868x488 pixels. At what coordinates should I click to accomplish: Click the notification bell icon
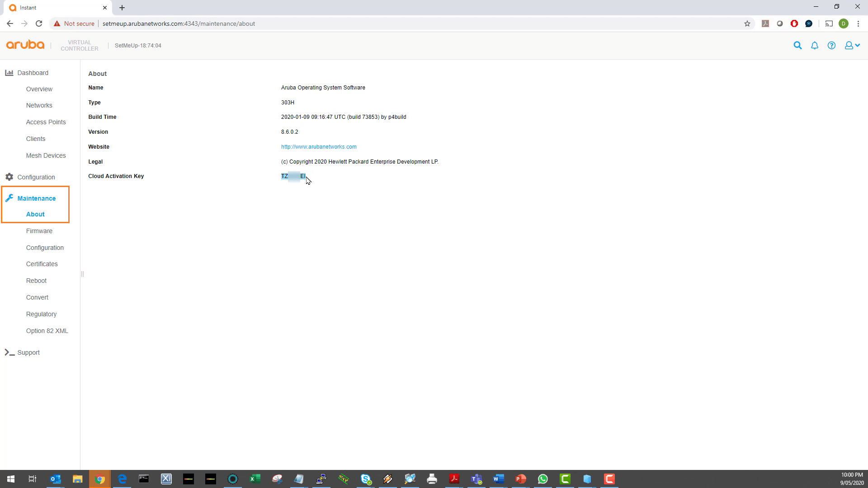[814, 45]
